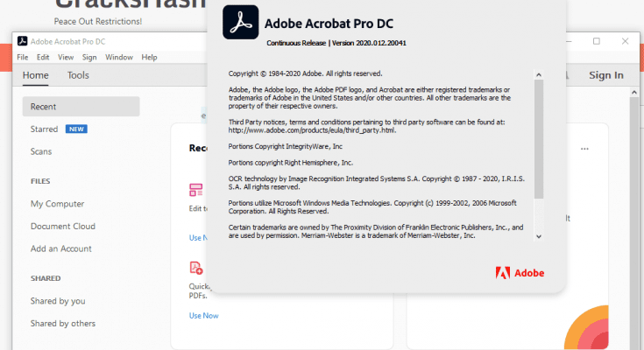
Task: Close the Acrobat window
Action: [x=625, y=41]
